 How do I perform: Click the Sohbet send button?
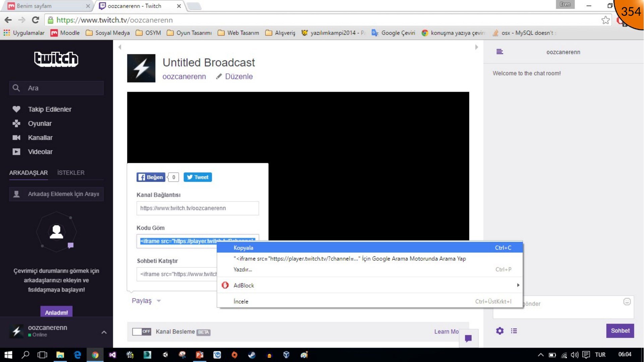coord(620,331)
